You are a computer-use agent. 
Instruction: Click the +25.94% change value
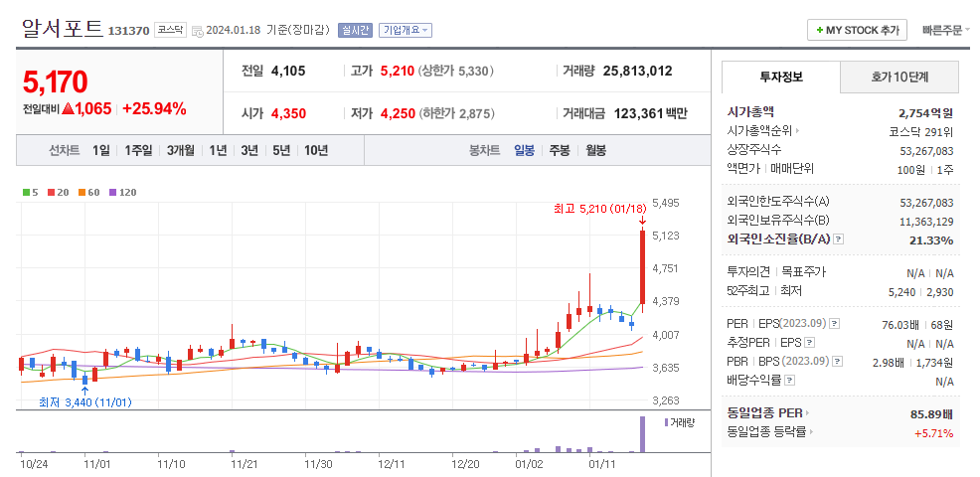coord(154,108)
